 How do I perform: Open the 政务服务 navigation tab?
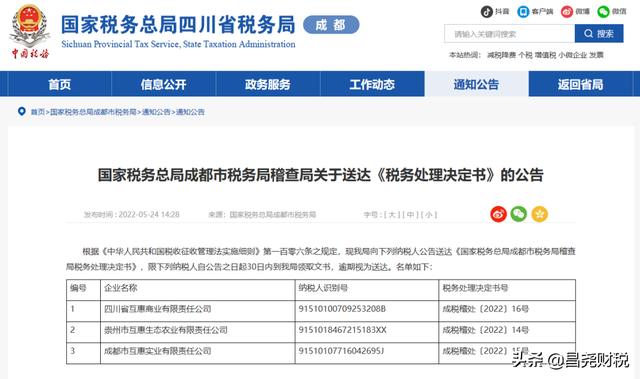coord(268,84)
